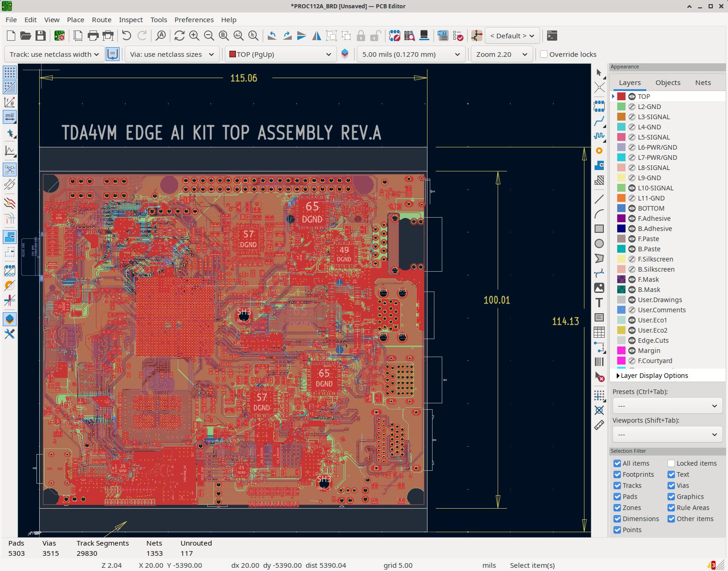Switch to the Nets tab
This screenshot has height=571, width=728.
click(703, 82)
